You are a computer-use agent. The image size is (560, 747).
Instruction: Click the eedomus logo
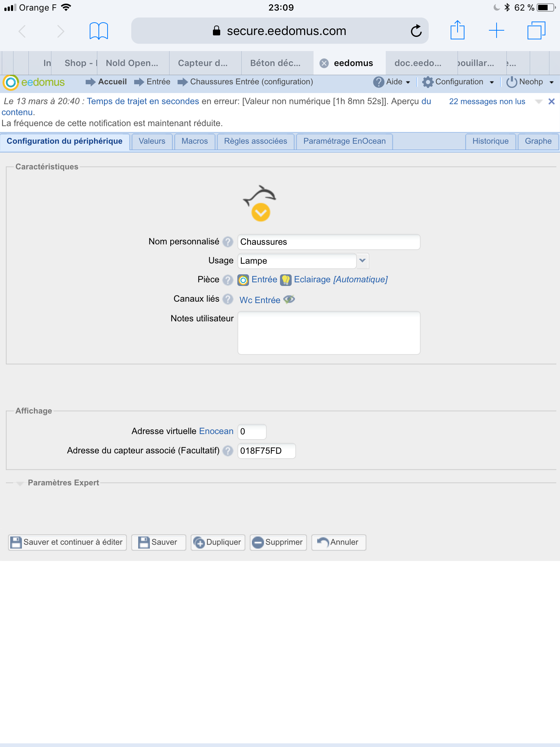[x=34, y=82]
